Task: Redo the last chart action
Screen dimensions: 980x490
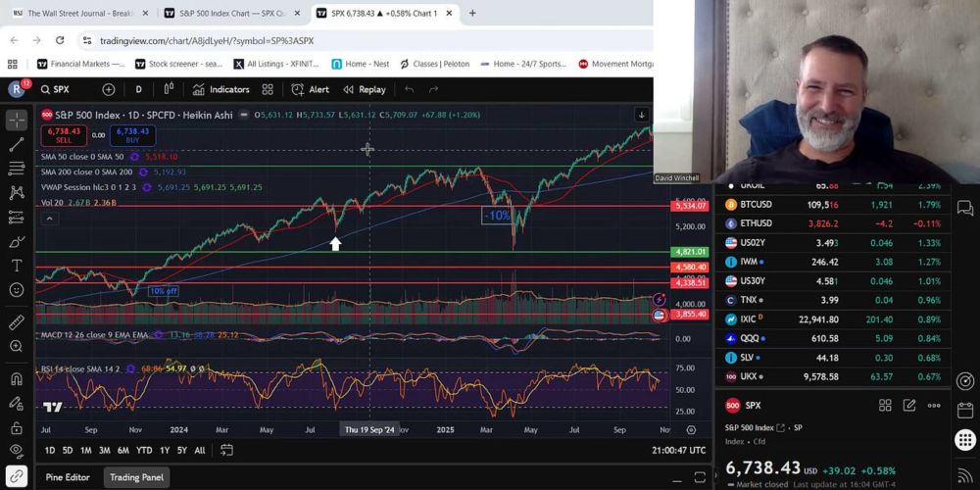Action: click(433, 89)
